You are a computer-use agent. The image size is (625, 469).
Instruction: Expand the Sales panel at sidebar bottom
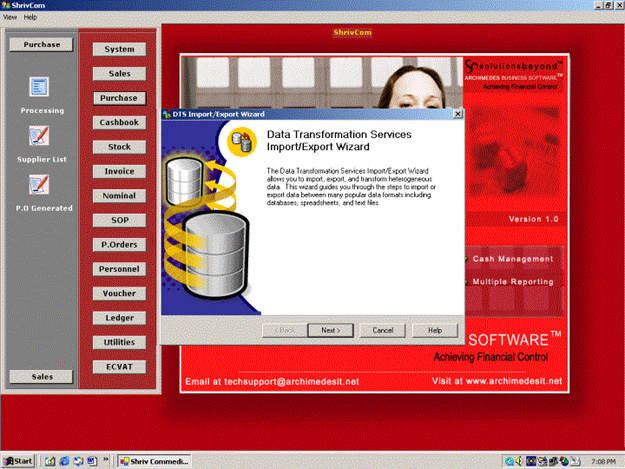pos(41,376)
